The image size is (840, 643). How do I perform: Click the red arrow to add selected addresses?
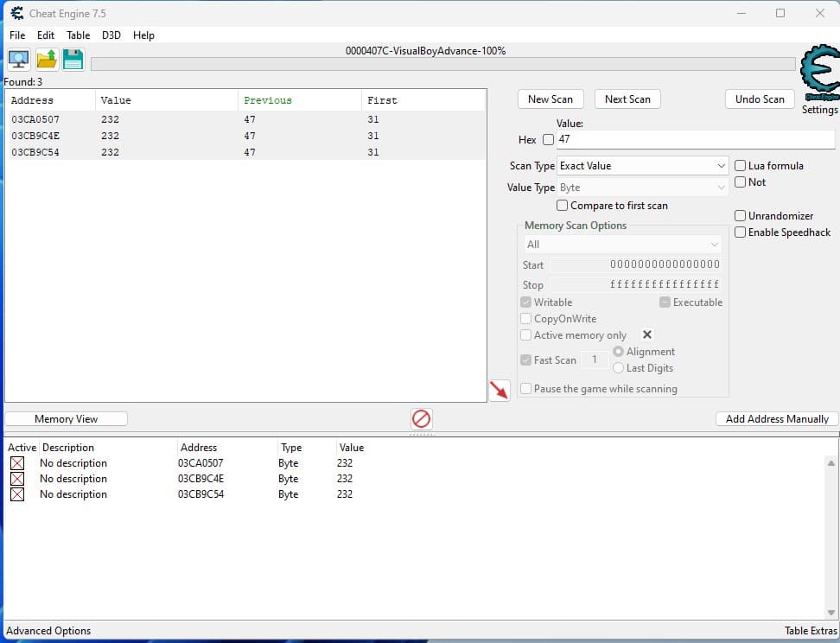(500, 390)
